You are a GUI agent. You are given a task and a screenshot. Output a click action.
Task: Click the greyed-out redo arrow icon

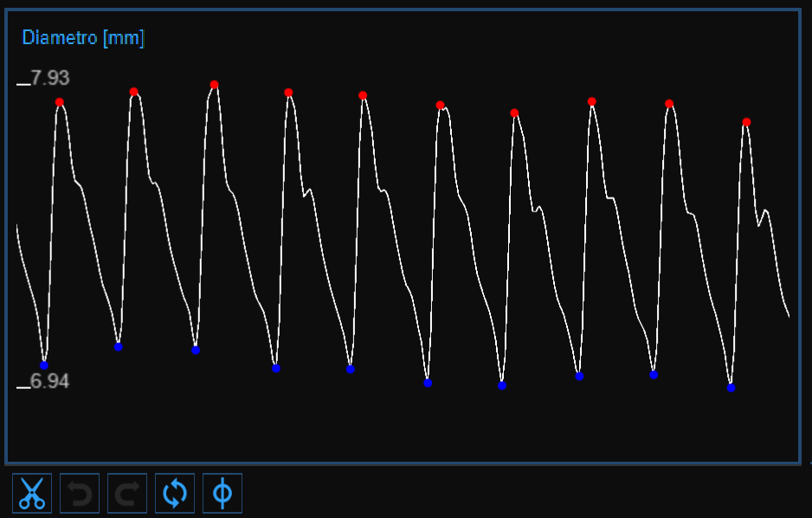(x=127, y=493)
